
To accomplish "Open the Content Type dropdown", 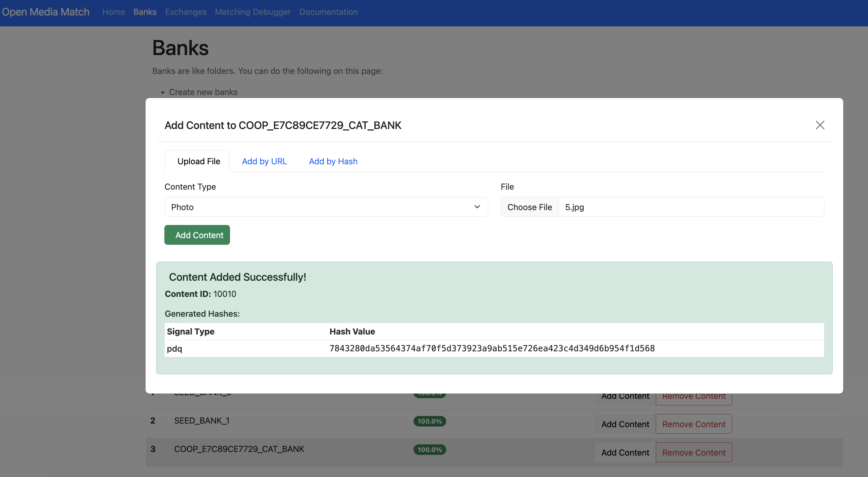I will [x=325, y=207].
